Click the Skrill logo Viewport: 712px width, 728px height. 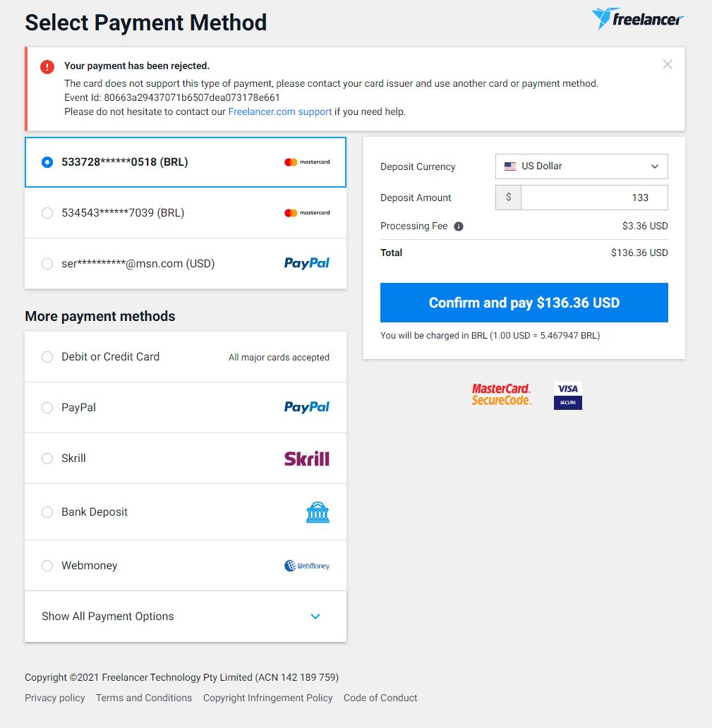(306, 459)
